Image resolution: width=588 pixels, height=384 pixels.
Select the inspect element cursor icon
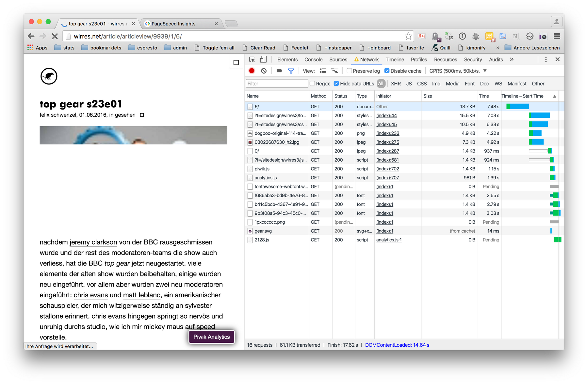click(x=252, y=60)
